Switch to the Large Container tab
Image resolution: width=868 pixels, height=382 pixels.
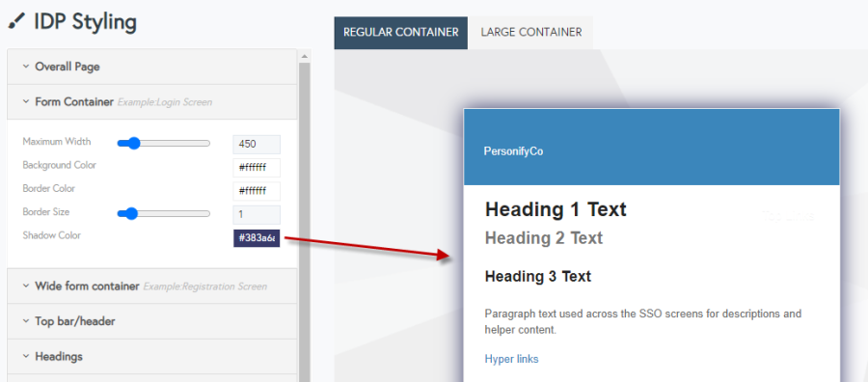click(530, 33)
